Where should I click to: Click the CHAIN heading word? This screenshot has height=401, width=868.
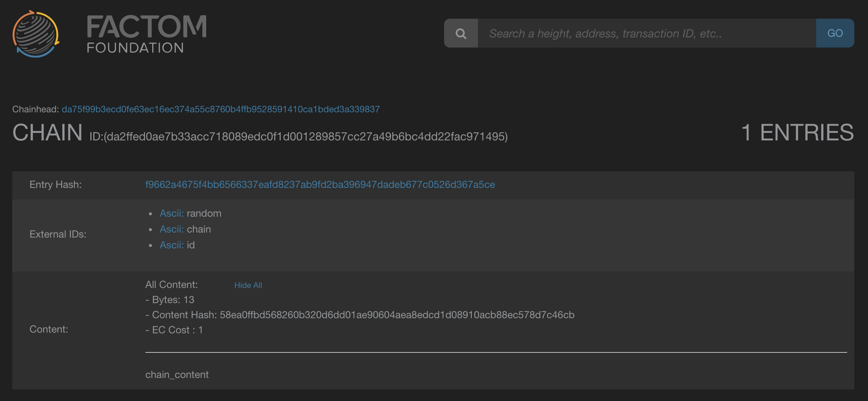coord(48,132)
